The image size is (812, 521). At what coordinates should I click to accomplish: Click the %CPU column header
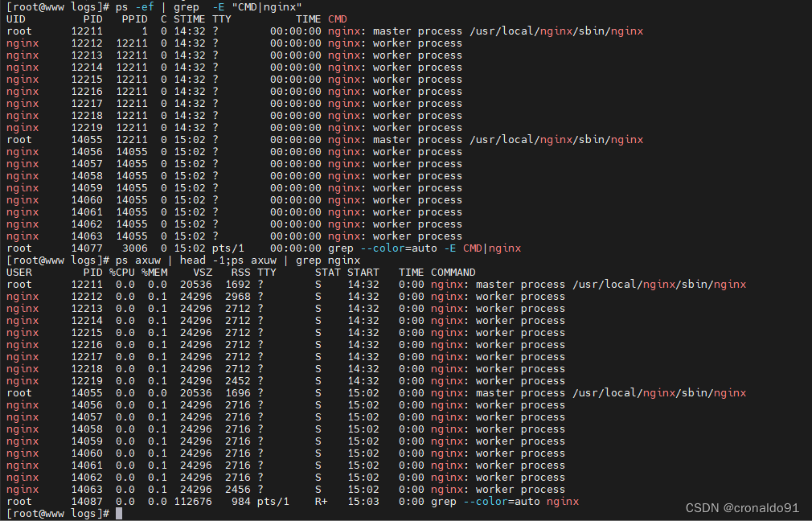[121, 273]
